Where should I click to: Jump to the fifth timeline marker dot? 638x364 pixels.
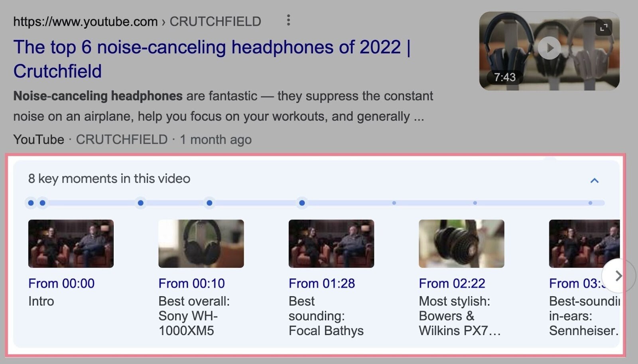point(302,203)
